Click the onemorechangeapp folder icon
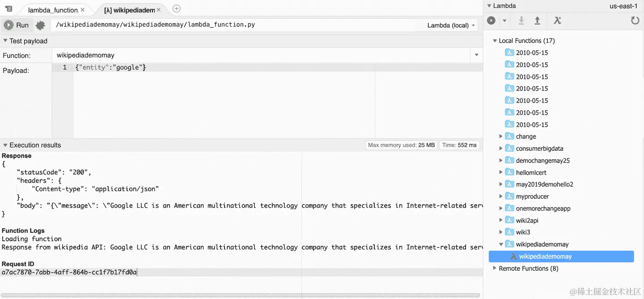 509,208
